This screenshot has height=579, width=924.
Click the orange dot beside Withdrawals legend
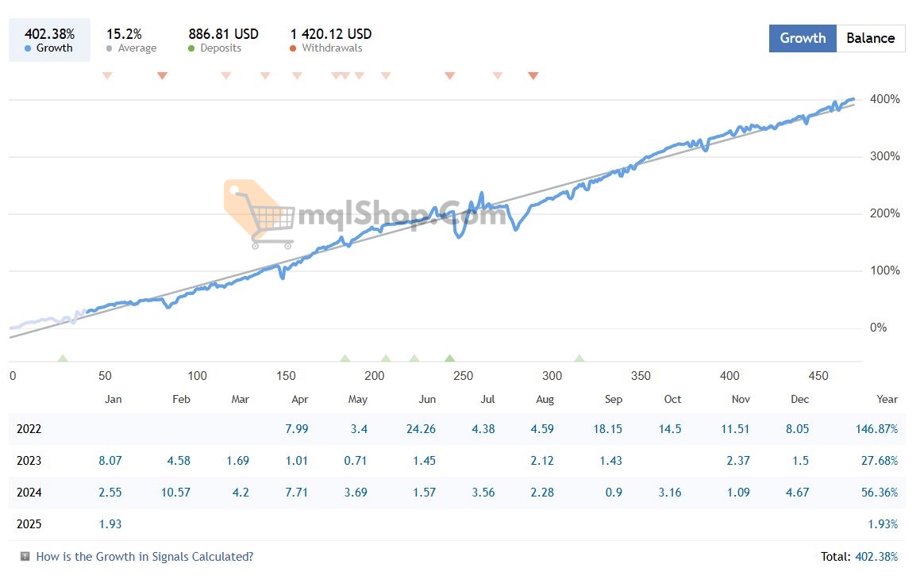point(294,48)
